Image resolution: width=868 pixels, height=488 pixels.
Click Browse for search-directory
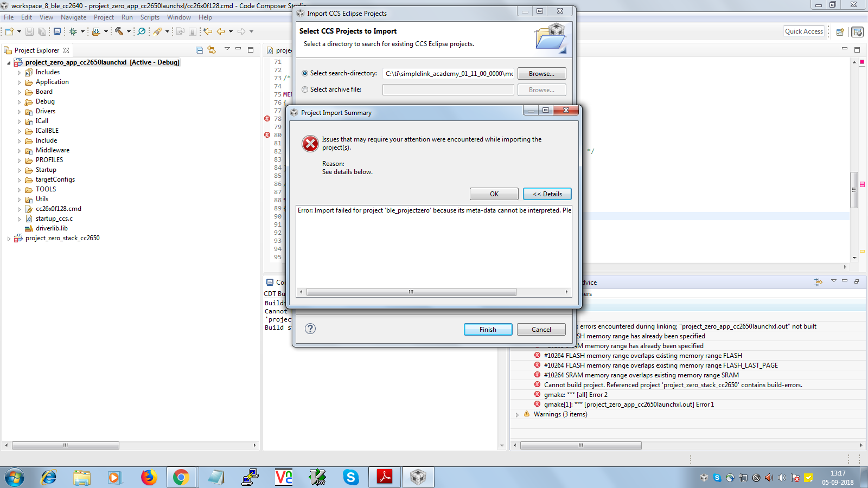tap(542, 73)
